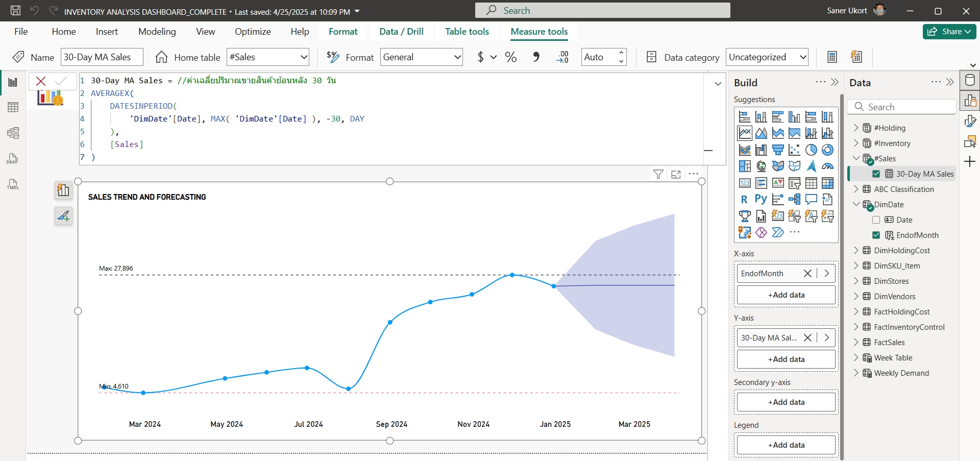Click the measure Name input field
Image resolution: width=980 pixels, height=461 pixels.
102,57
